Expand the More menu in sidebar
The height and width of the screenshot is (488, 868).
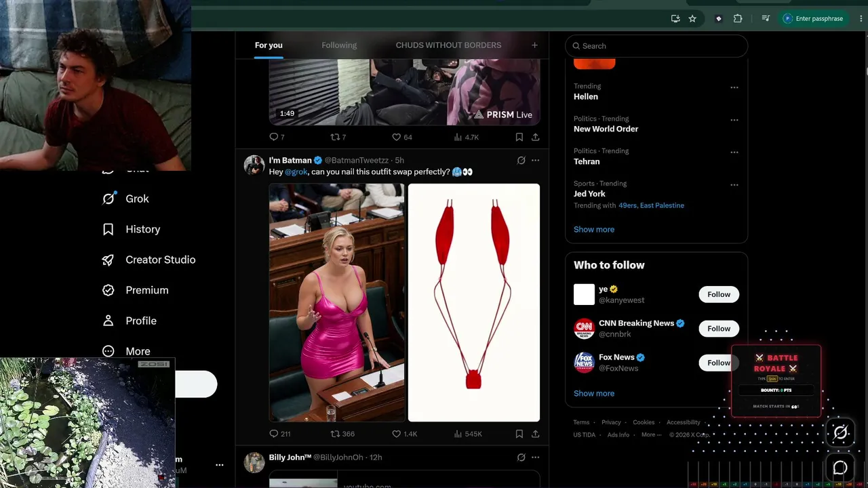[x=126, y=351]
